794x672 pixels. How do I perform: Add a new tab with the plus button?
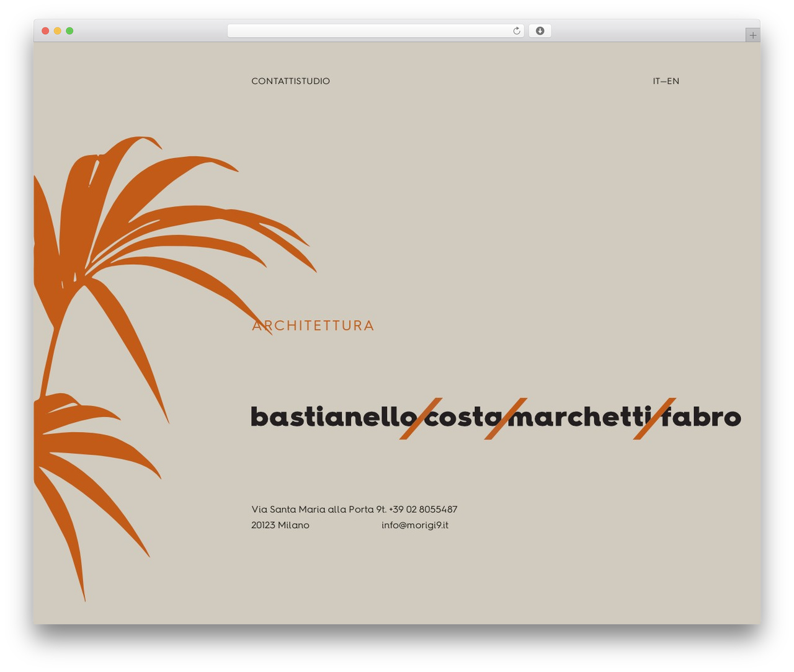[x=752, y=35]
